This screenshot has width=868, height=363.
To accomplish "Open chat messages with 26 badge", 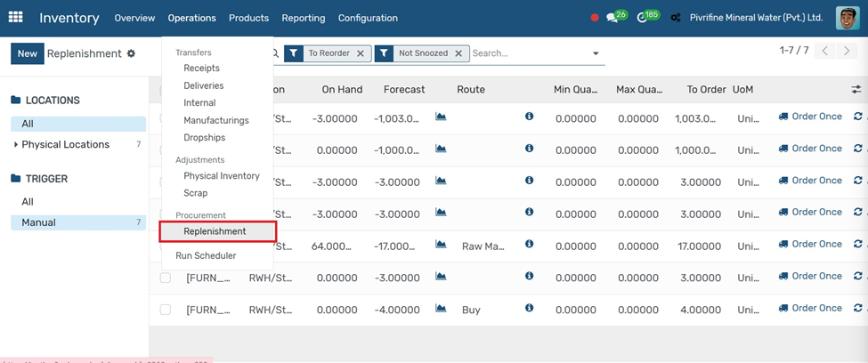I will pyautogui.click(x=616, y=17).
